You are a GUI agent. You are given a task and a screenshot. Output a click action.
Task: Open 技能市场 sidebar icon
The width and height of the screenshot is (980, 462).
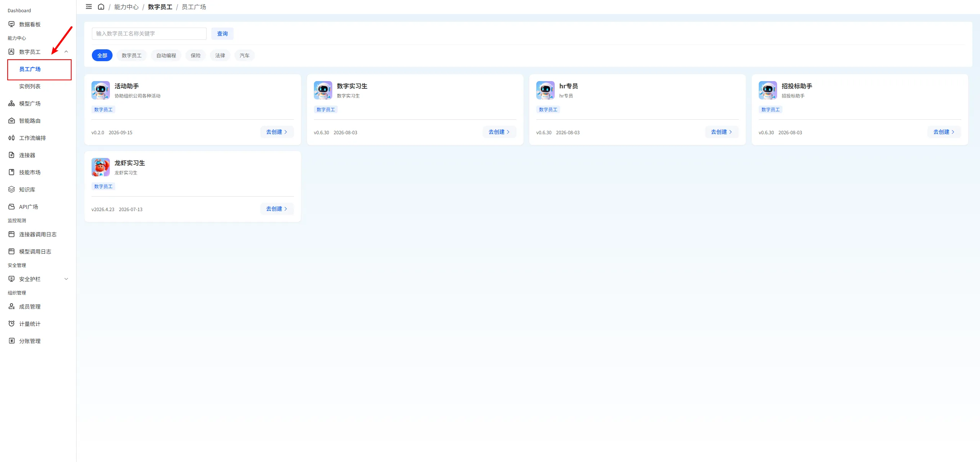[x=11, y=172]
